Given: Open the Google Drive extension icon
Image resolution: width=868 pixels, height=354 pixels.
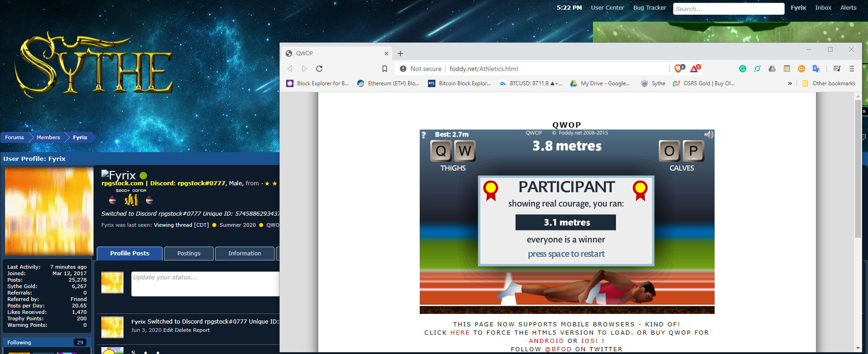Looking at the screenshot, I should click(772, 69).
